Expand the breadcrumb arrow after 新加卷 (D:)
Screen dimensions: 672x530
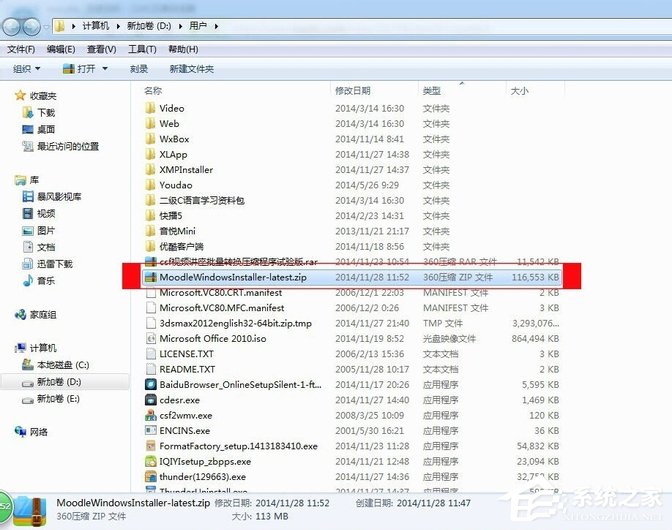[180, 27]
